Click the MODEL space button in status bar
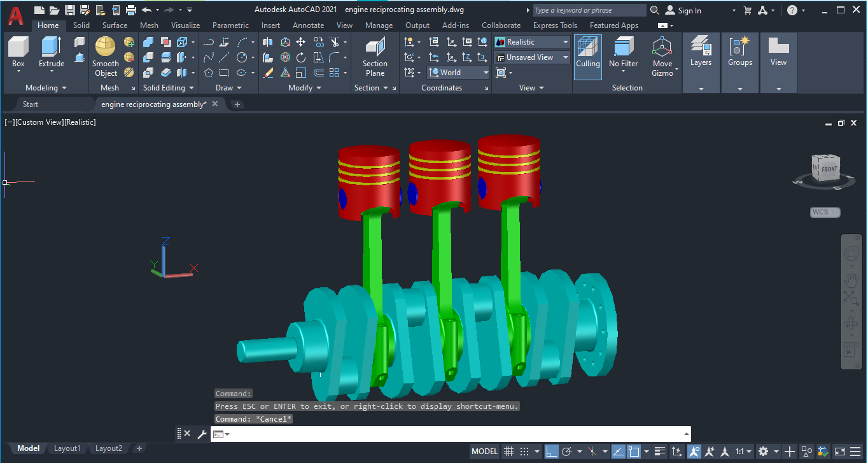 tap(484, 452)
